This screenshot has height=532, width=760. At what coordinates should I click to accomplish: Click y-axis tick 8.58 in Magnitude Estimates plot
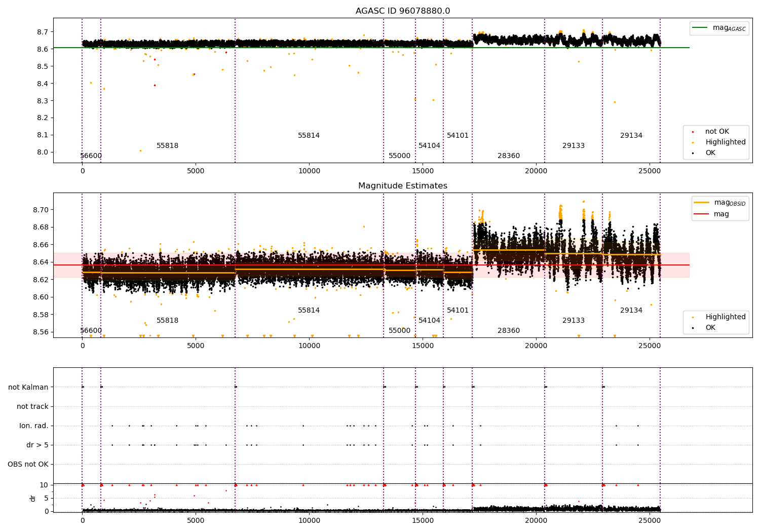point(41,315)
